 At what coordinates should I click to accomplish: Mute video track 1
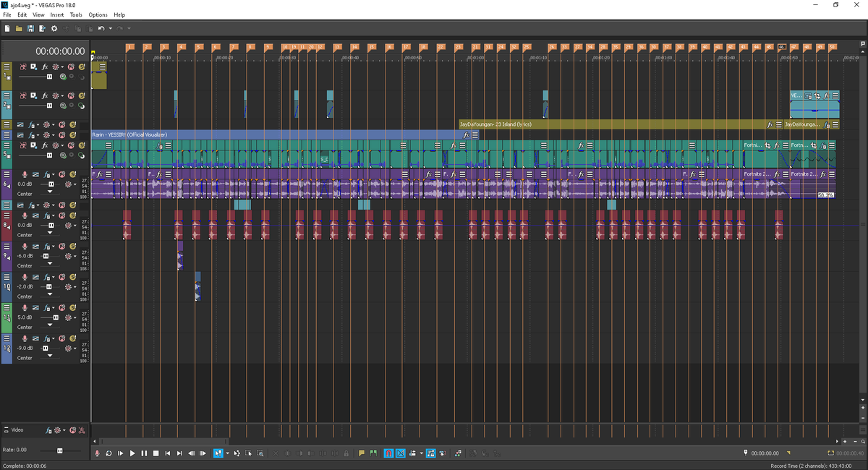point(72,67)
